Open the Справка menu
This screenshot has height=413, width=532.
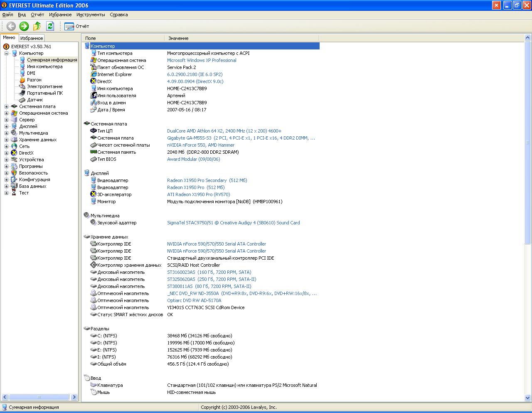click(119, 15)
